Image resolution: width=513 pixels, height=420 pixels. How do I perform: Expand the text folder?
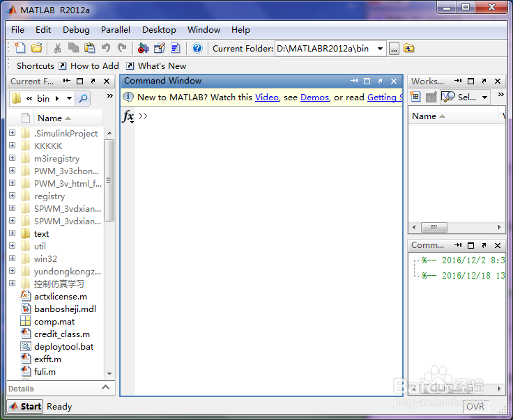tap(13, 233)
